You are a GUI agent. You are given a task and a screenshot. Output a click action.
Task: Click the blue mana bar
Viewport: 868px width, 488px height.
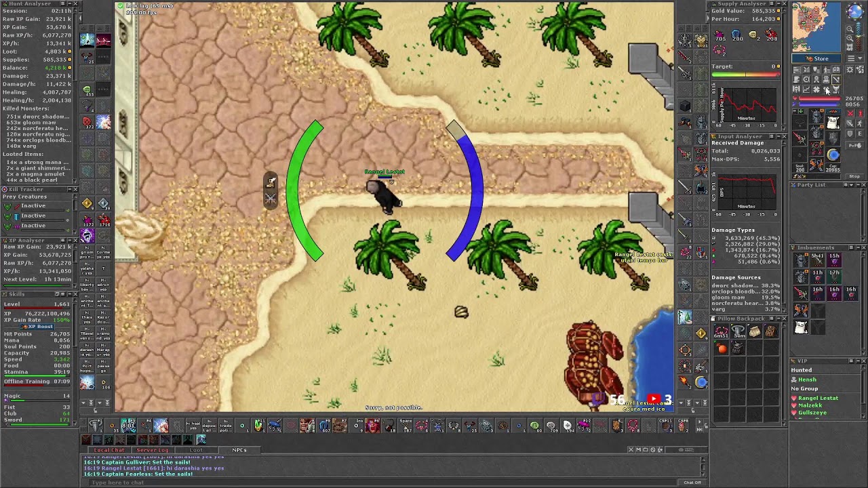pyautogui.click(x=820, y=104)
